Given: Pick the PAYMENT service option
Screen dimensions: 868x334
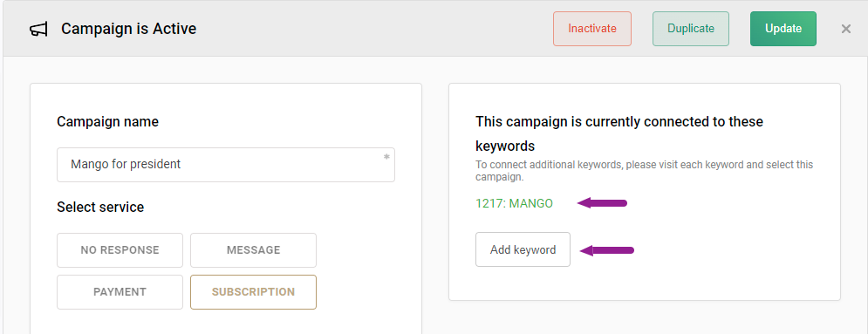Looking at the screenshot, I should click(120, 292).
